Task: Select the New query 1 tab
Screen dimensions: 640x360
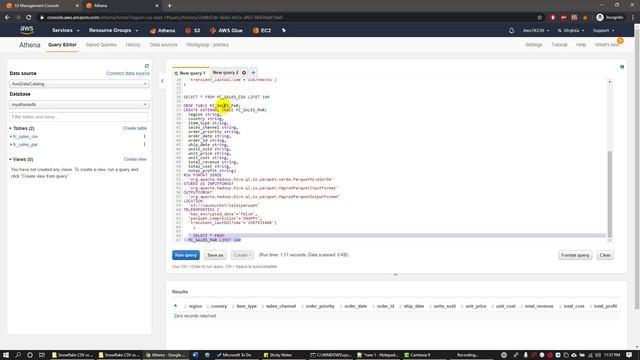Action: pos(191,73)
